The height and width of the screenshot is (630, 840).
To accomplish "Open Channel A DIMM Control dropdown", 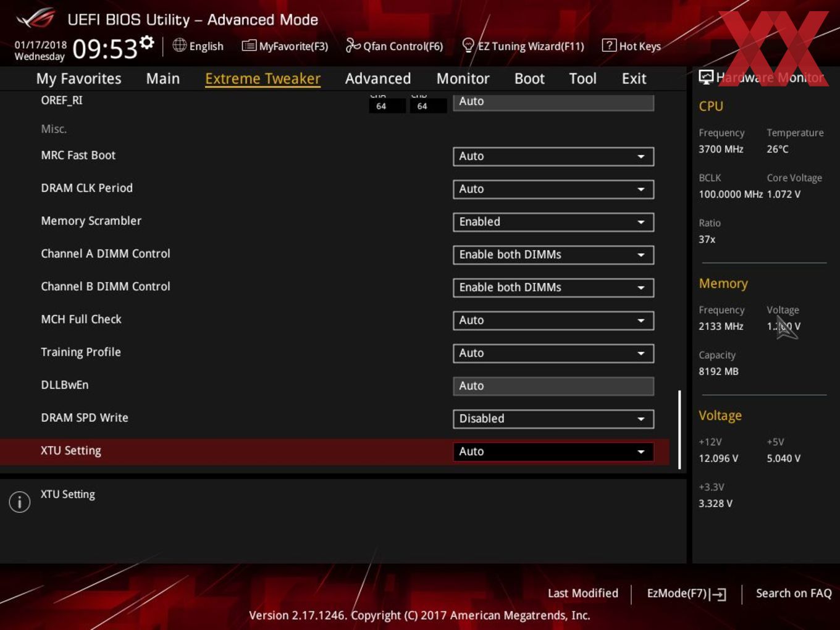I will [x=553, y=254].
